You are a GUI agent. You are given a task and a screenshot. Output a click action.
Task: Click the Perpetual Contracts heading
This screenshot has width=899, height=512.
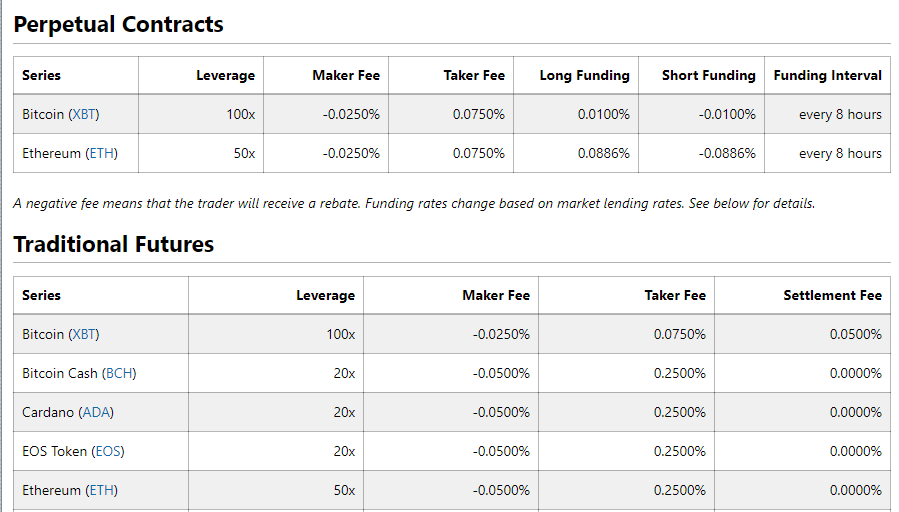119,25
